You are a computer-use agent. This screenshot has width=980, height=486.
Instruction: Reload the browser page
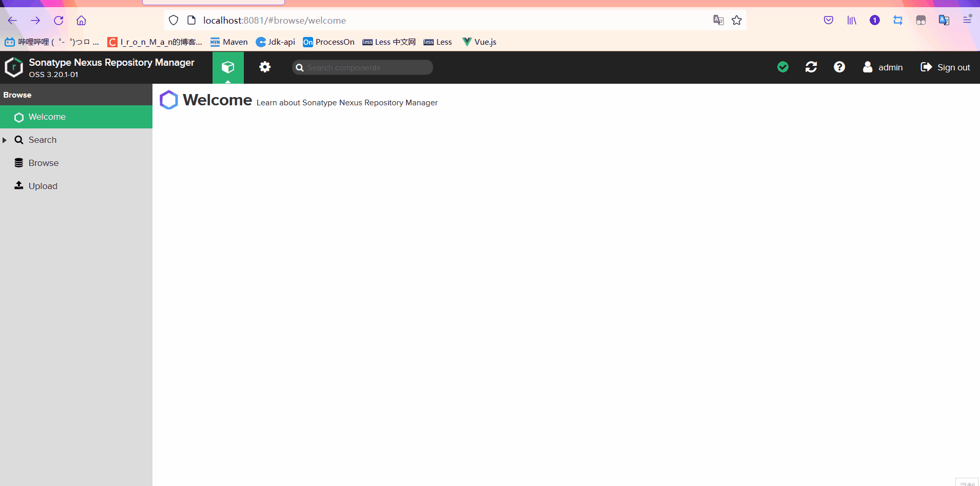click(59, 21)
